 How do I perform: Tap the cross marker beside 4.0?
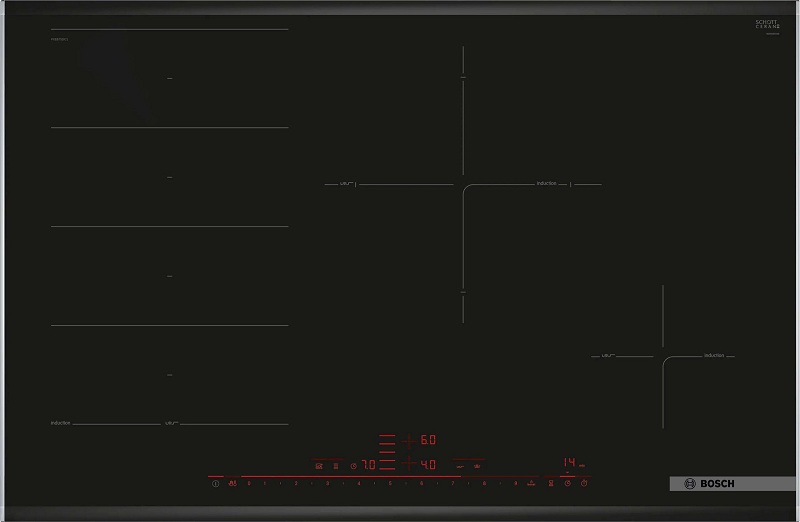click(409, 463)
